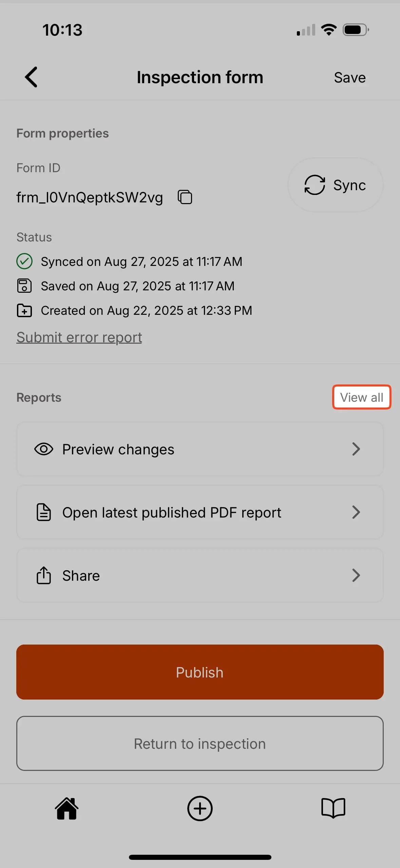Screen dimensions: 400x868
Task: Expand the Share row chevron
Action: point(356,575)
